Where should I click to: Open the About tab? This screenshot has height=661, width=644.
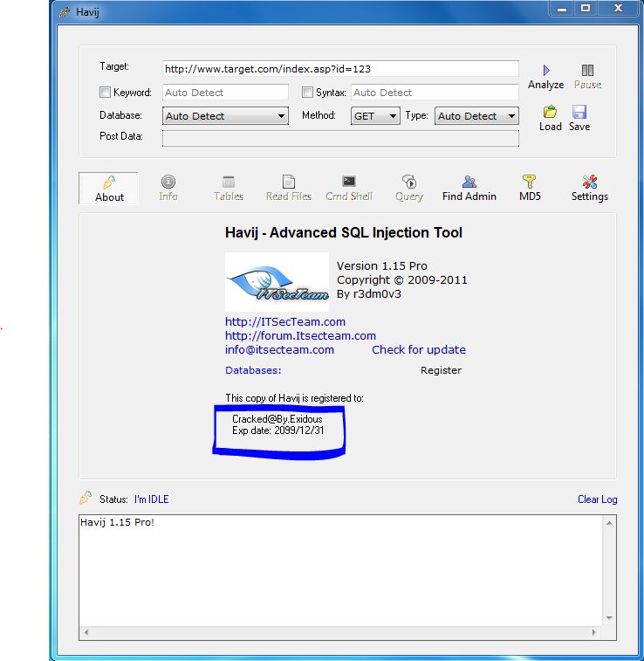click(109, 189)
